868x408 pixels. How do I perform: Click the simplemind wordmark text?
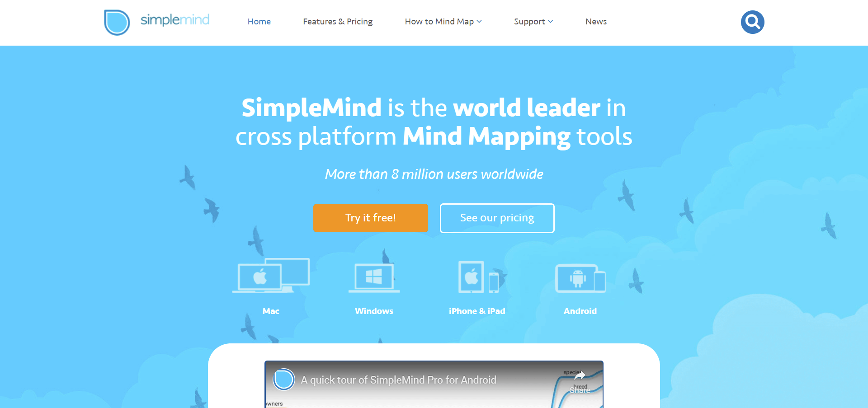pyautogui.click(x=175, y=20)
